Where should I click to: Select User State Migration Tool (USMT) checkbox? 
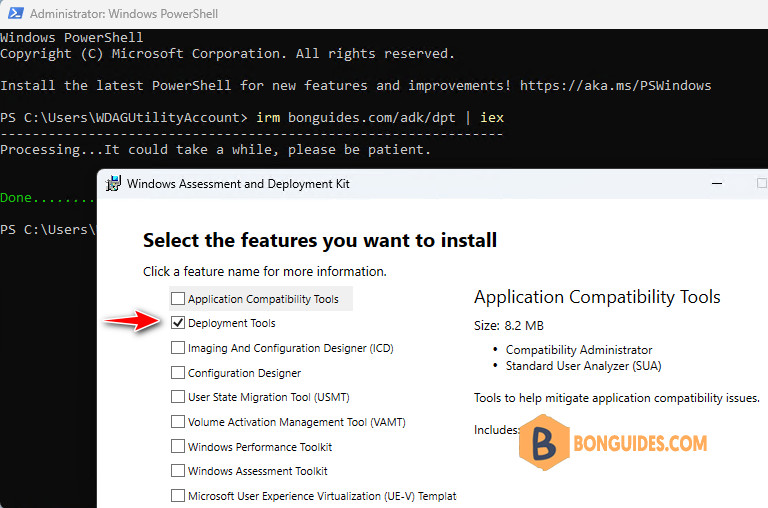coord(178,397)
